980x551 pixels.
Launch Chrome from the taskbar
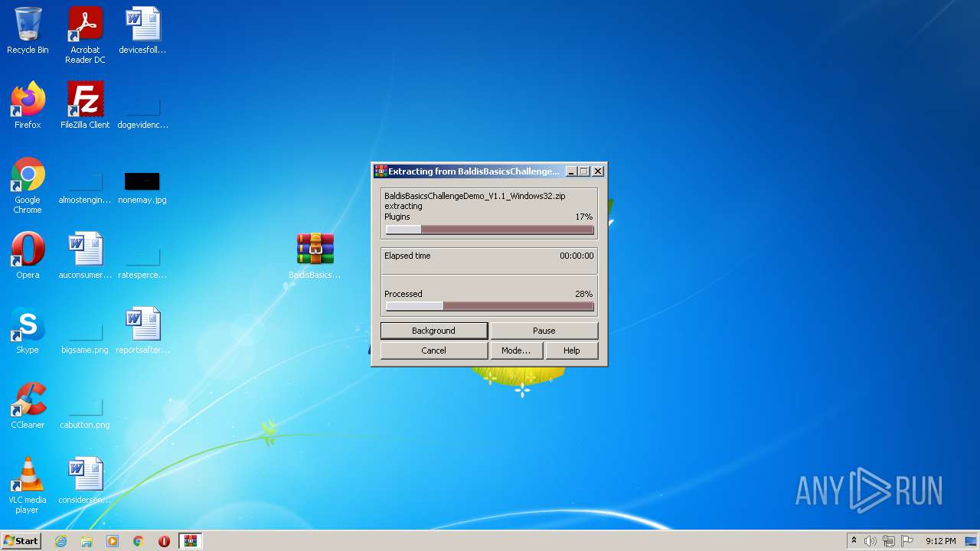(x=139, y=541)
